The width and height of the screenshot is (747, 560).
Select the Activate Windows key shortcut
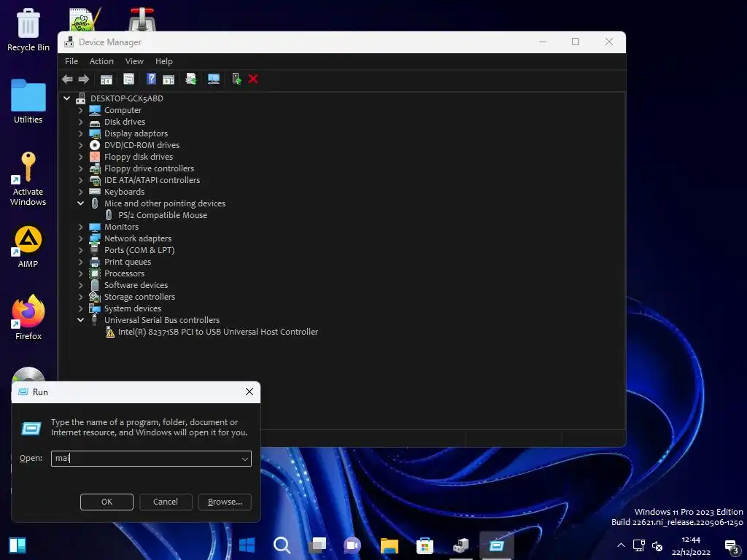[28, 179]
